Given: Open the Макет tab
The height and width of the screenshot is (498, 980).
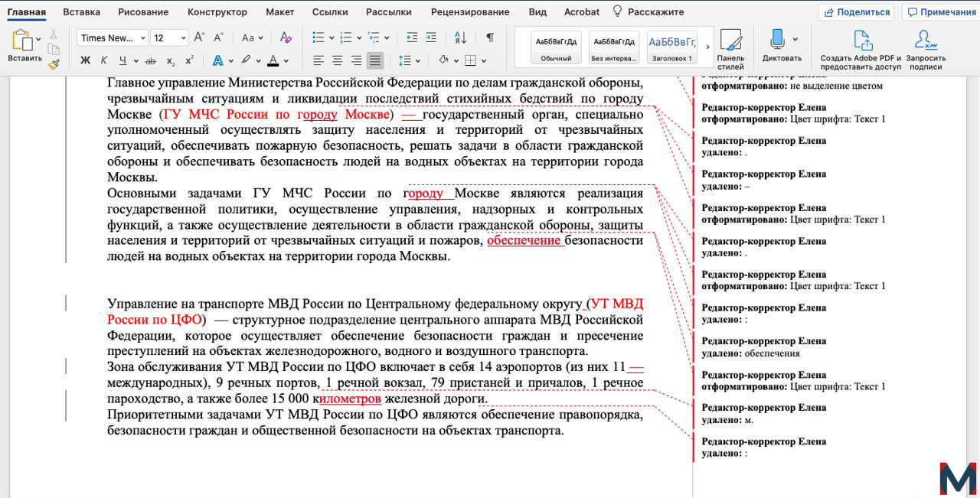Looking at the screenshot, I should tap(280, 11).
